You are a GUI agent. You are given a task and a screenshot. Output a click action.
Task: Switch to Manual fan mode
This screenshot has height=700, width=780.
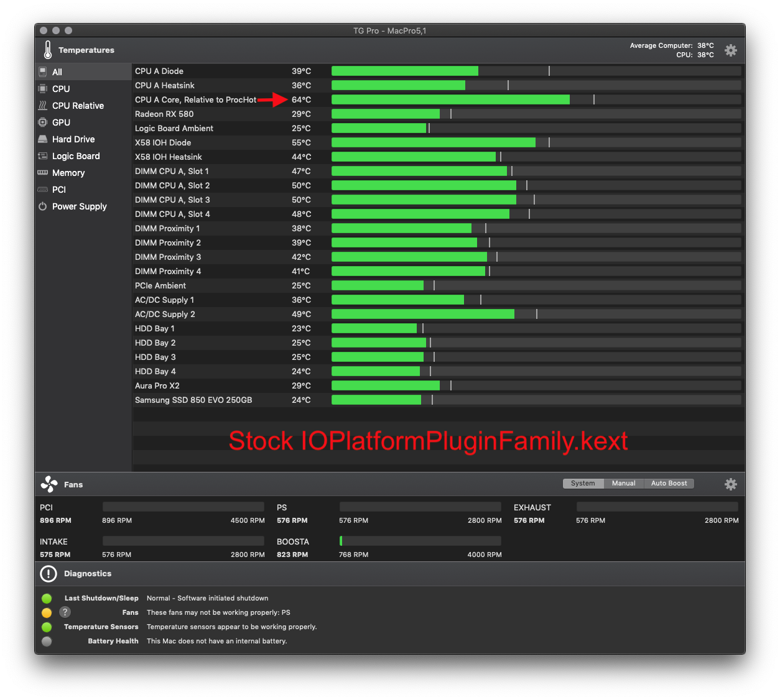click(623, 483)
